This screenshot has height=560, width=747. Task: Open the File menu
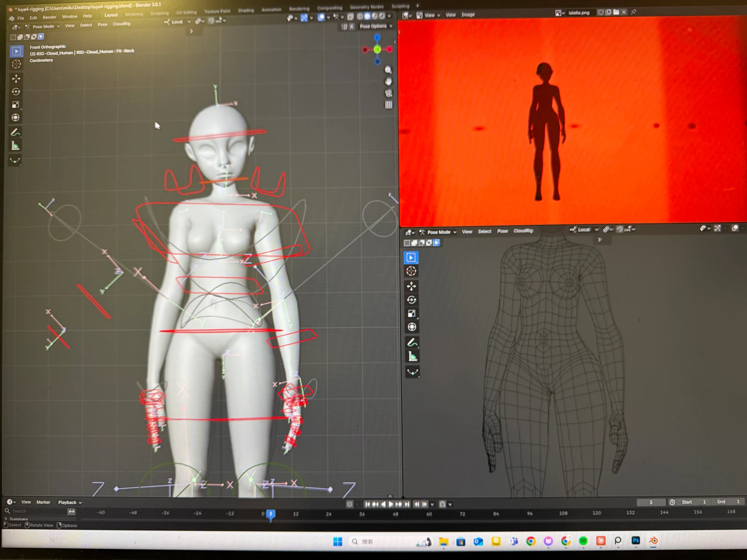[x=21, y=18]
